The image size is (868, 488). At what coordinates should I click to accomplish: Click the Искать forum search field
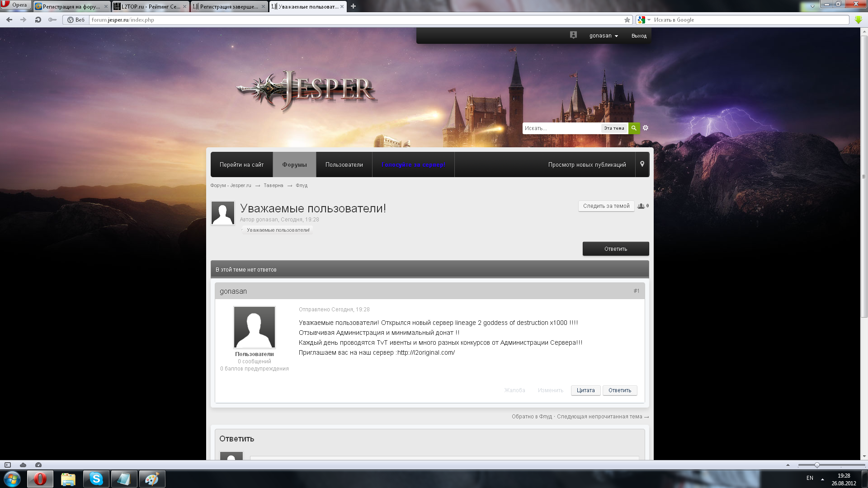(x=561, y=128)
